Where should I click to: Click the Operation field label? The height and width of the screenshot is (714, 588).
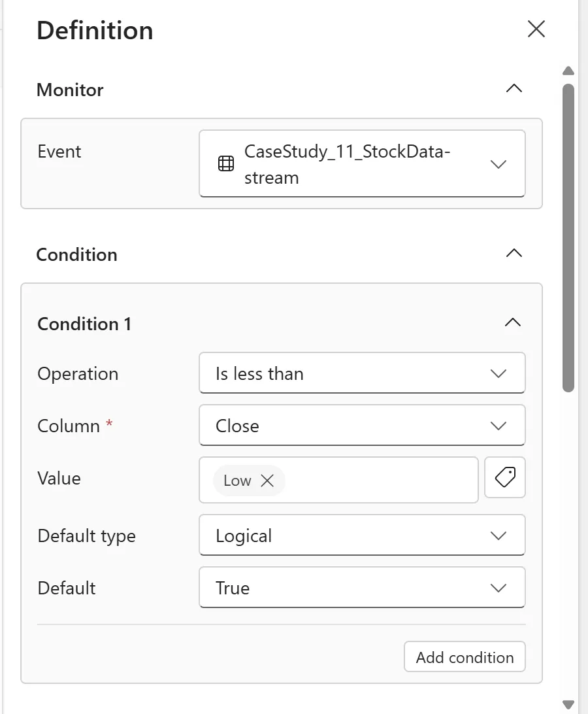click(x=78, y=373)
